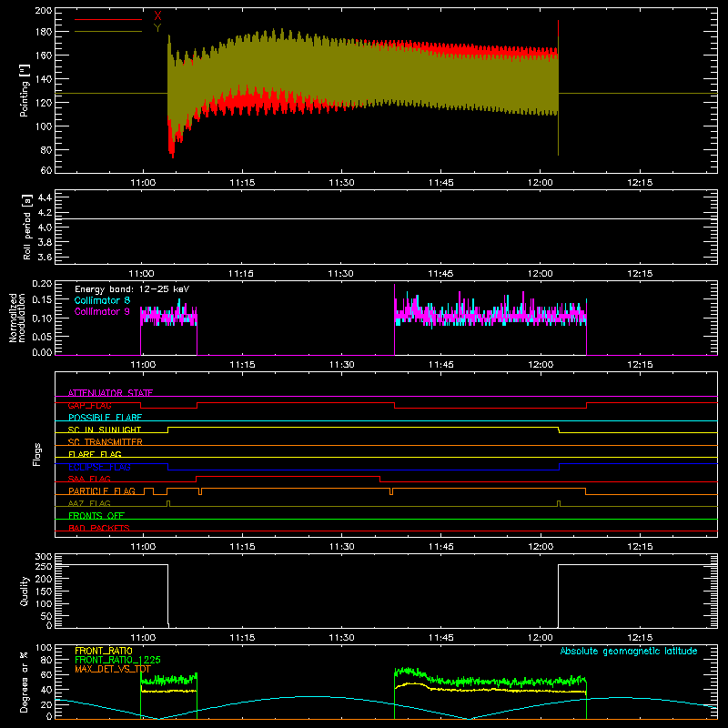Select the 'Energy band: 12-25 keV' annotation
Viewport: 728px width, 728px height.
pos(132,289)
